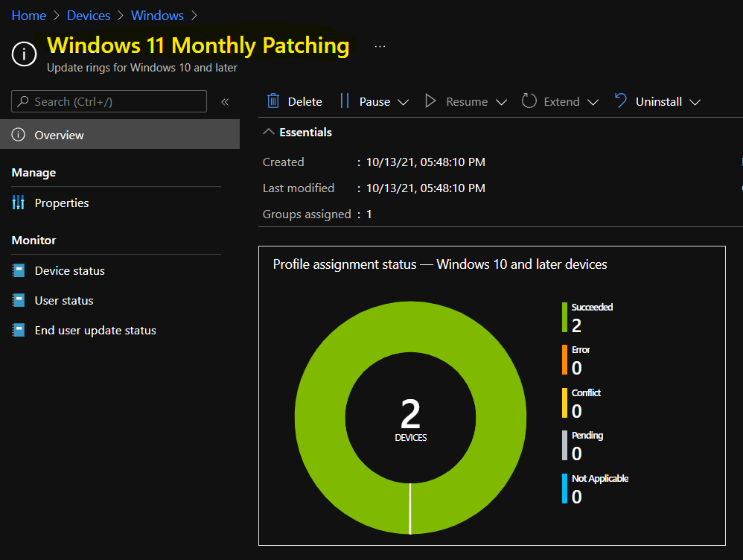743x560 pixels.
Task: Click the Resume button label
Action: click(467, 101)
